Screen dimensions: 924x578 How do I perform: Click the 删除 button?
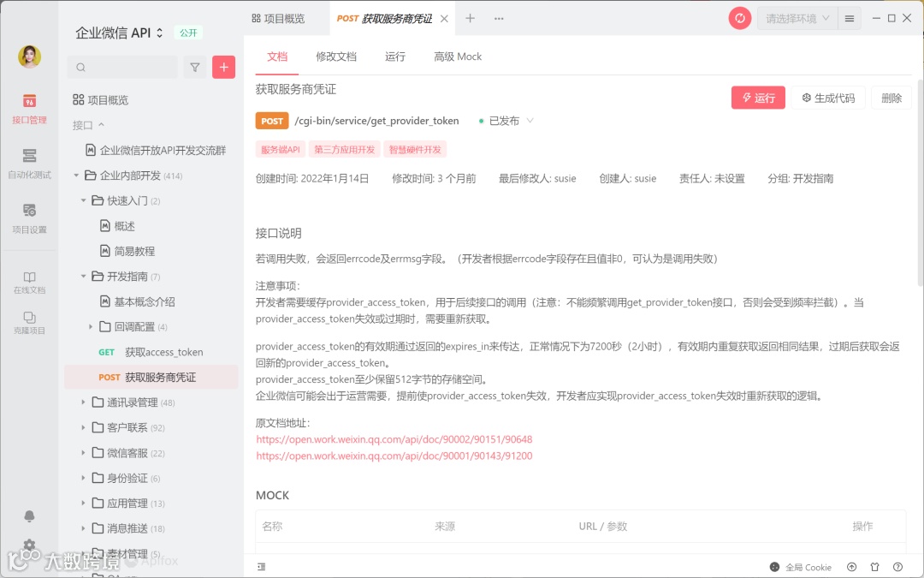pos(891,98)
